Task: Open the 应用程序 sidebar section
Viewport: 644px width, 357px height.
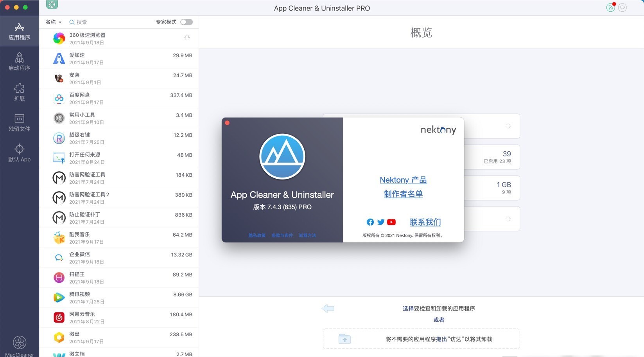Action: pyautogui.click(x=20, y=31)
